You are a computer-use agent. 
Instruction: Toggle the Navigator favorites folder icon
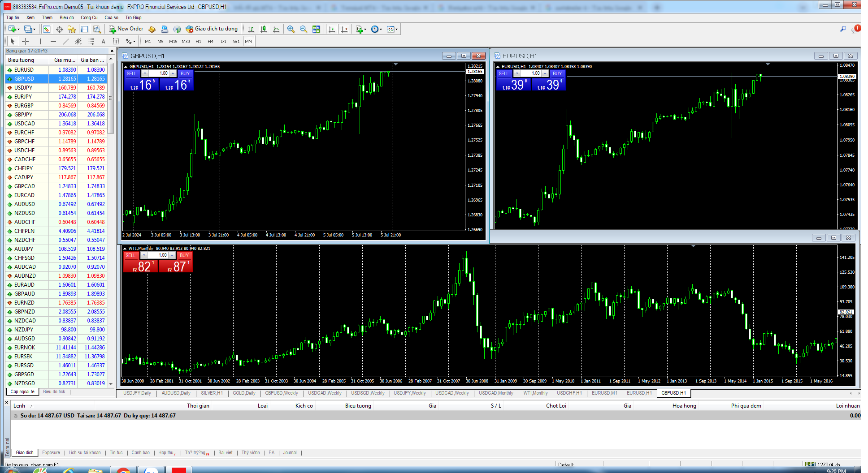(72, 29)
